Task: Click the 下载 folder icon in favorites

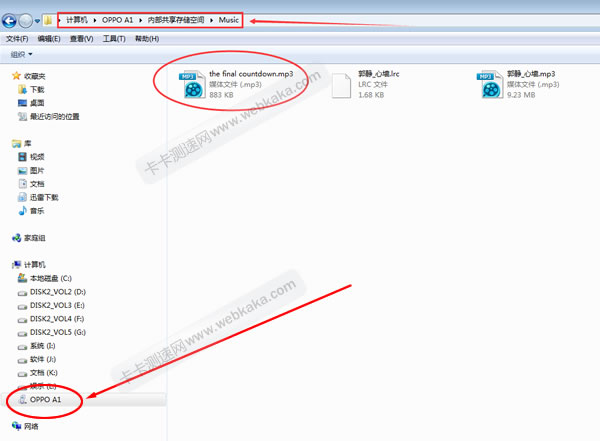Action: [x=23, y=89]
